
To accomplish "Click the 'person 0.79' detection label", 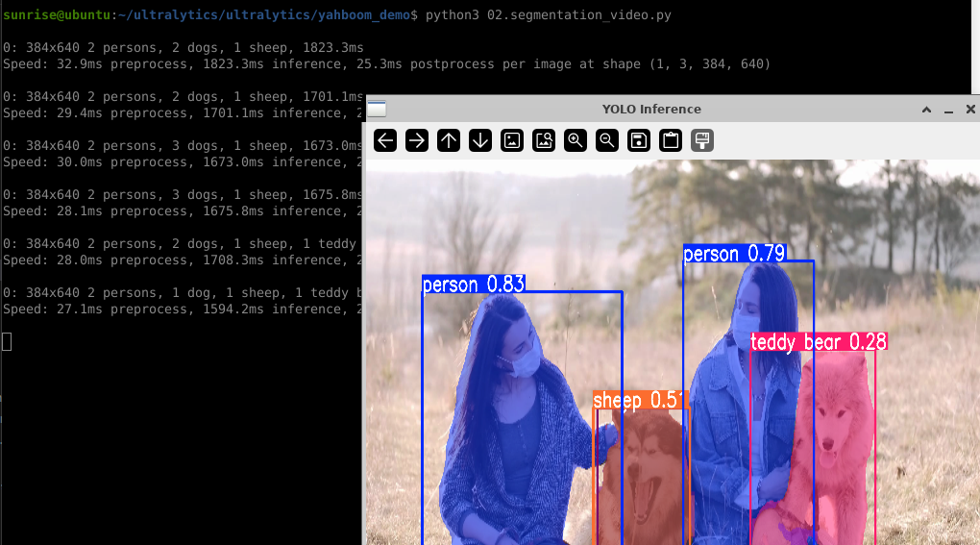I will click(734, 254).
